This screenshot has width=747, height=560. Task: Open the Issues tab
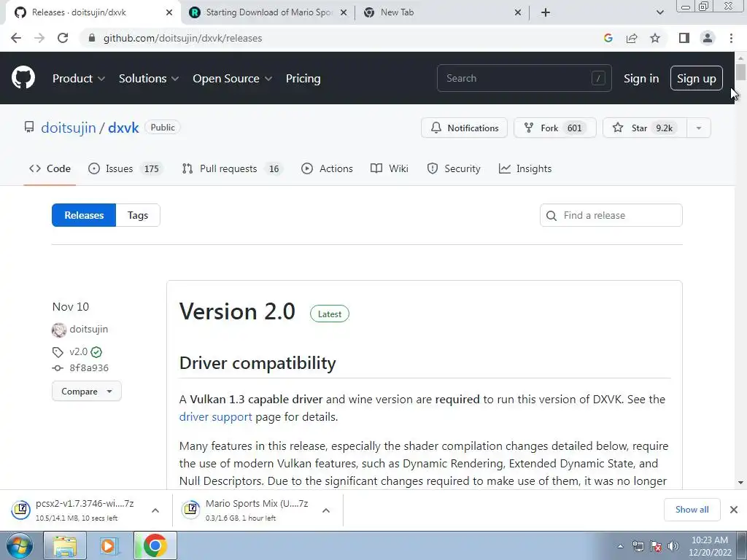click(125, 168)
